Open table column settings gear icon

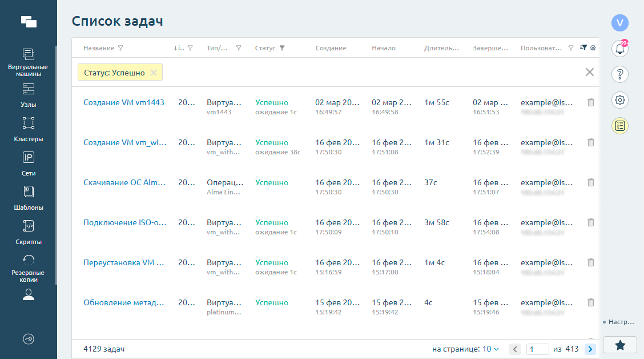click(593, 48)
